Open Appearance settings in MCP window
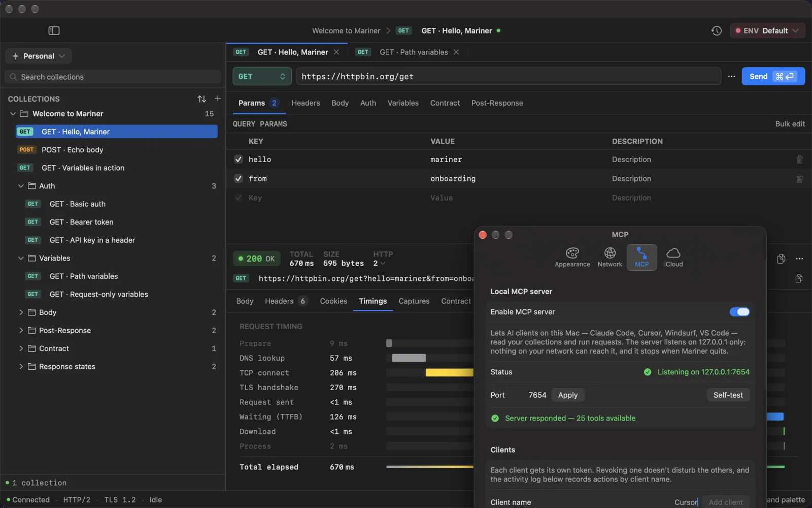The image size is (812, 508). pyautogui.click(x=572, y=257)
